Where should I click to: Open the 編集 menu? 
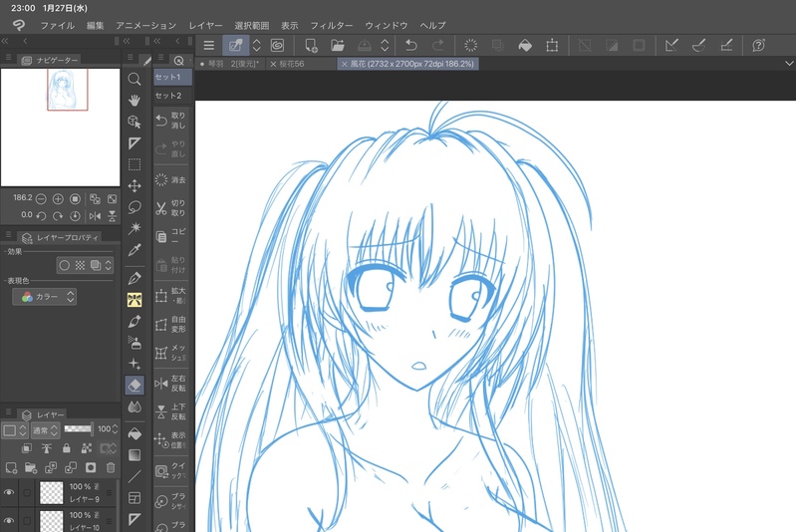95,25
